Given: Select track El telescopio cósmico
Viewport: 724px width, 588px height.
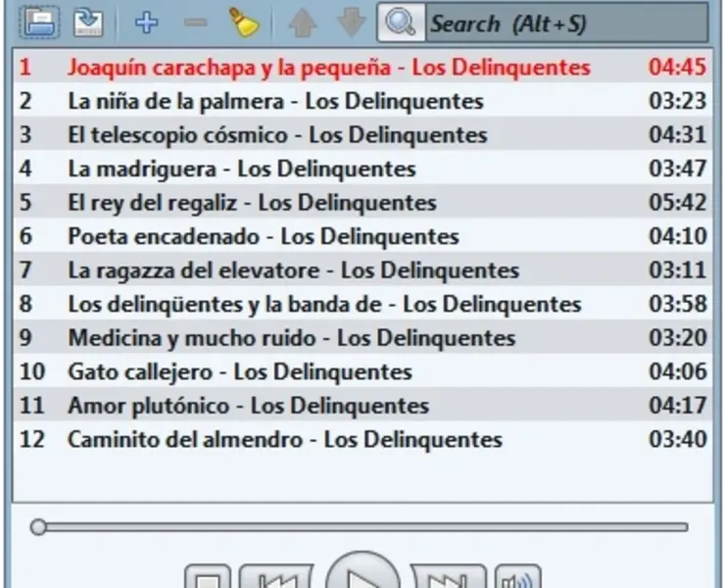Looking at the screenshot, I should coord(362,134).
